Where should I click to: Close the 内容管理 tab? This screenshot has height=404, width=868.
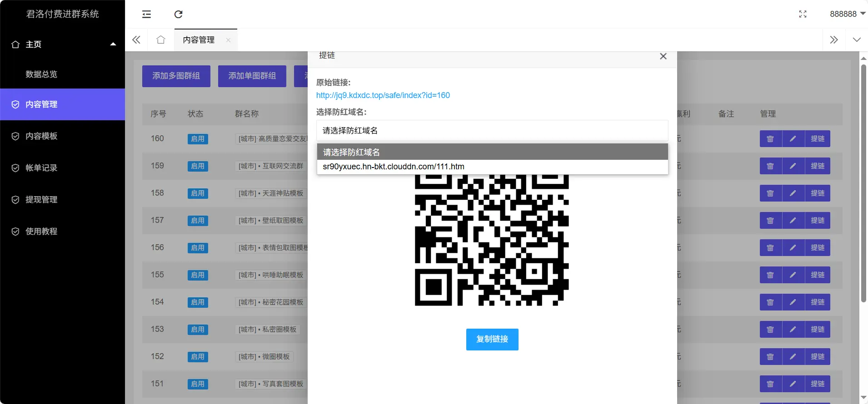pos(229,40)
